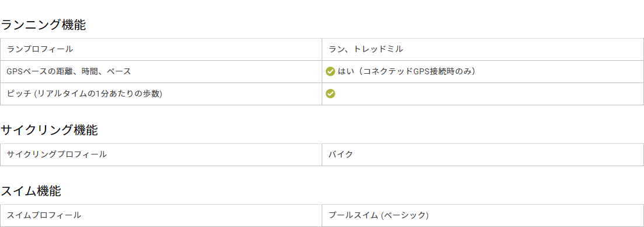Select the サイクリング機能 section heading

pos(49,130)
